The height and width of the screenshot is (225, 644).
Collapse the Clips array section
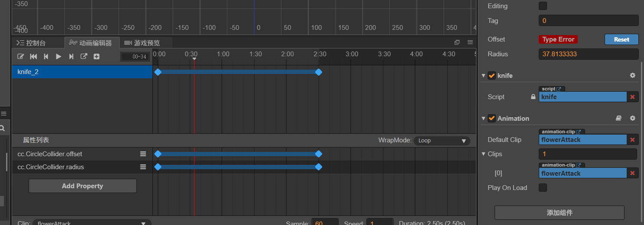coord(484,154)
